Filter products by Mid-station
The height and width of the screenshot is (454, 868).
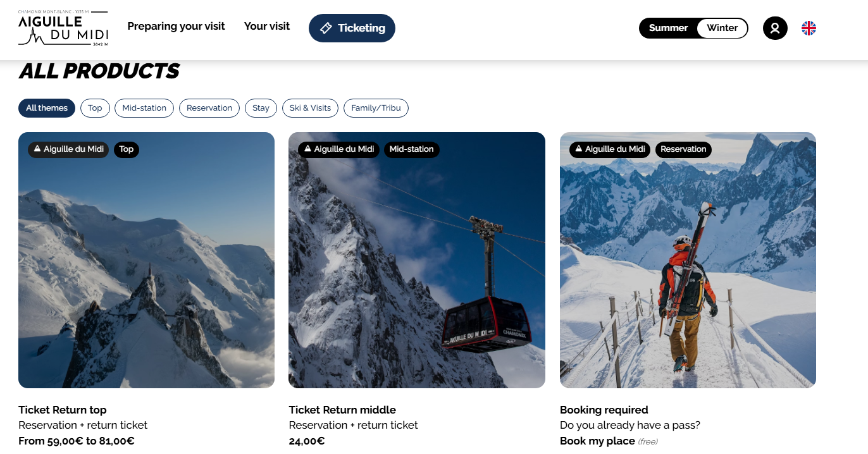pyautogui.click(x=144, y=108)
